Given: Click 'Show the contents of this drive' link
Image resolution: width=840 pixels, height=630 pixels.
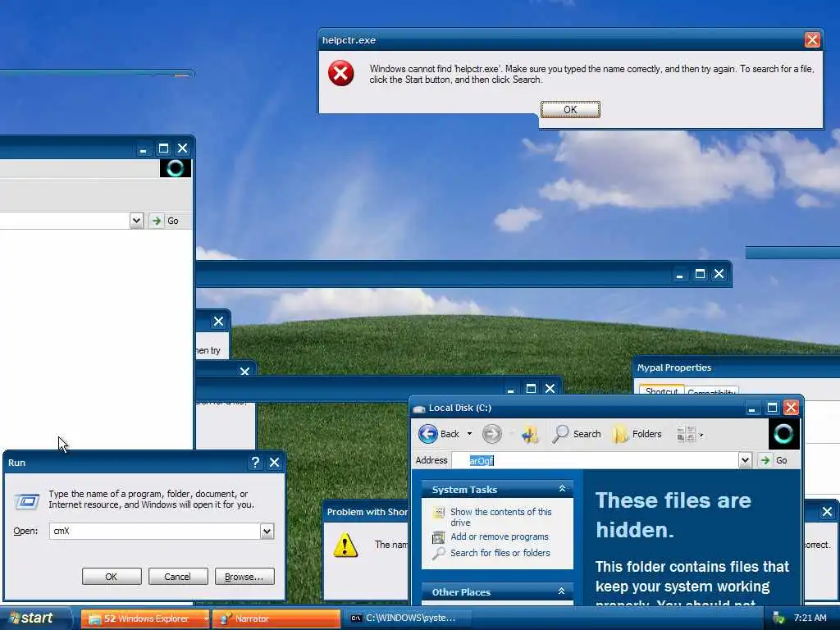Looking at the screenshot, I should (x=501, y=517).
